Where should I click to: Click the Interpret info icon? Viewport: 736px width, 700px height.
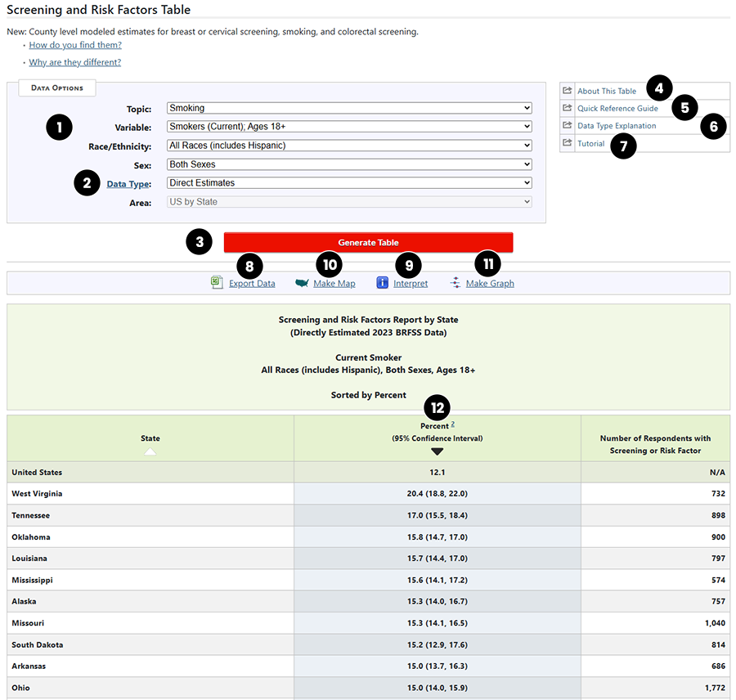pos(381,282)
